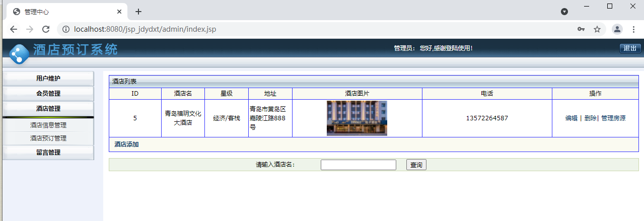Click the 电话 column header
Image resolution: width=644 pixels, height=221 pixels.
point(487,94)
